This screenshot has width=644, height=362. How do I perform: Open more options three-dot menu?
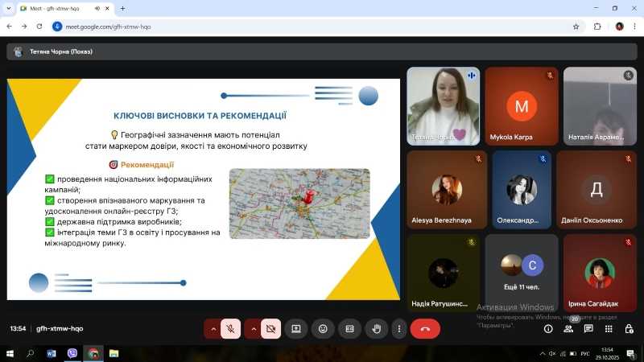coord(398,328)
